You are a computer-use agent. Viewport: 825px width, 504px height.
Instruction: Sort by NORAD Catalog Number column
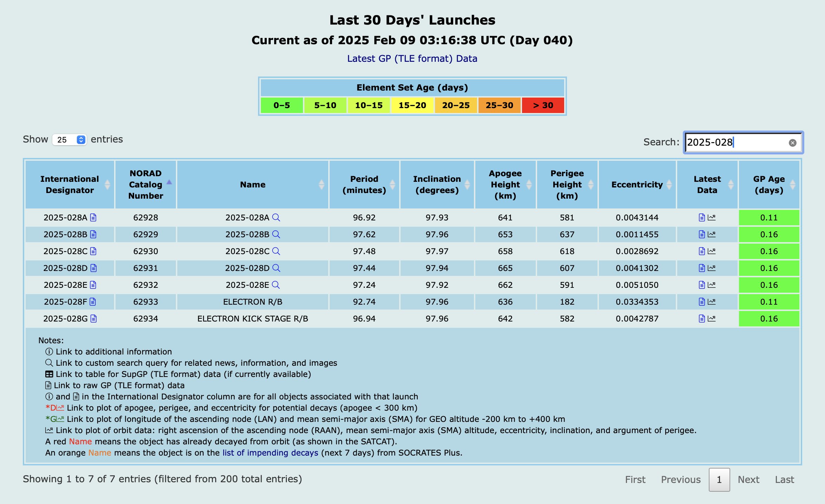click(x=146, y=185)
